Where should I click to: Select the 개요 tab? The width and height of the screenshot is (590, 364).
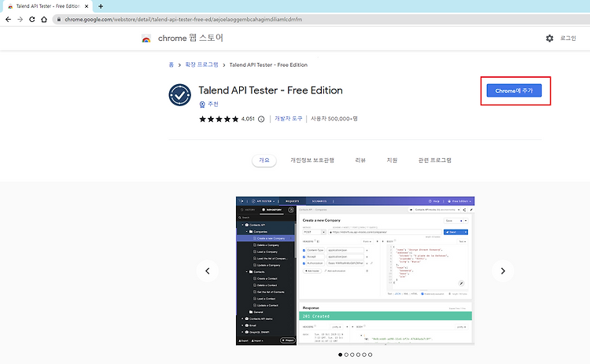pos(264,160)
